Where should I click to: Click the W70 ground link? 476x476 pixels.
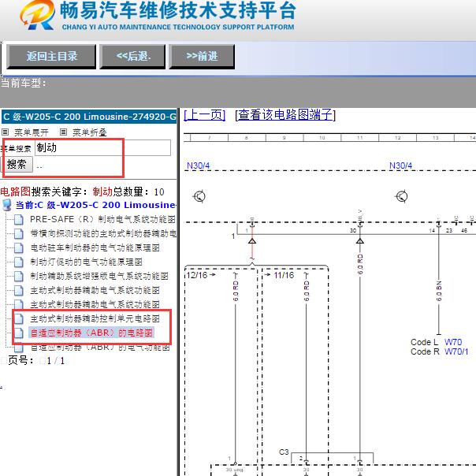tap(453, 342)
